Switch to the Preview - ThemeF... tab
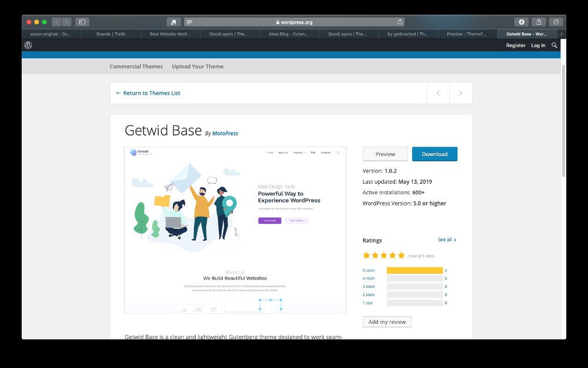The width and height of the screenshot is (588, 368). click(467, 34)
